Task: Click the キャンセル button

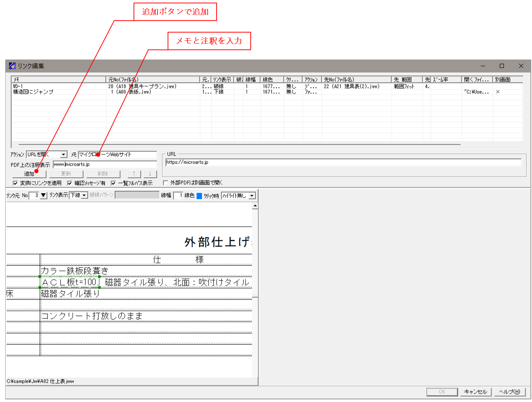Action: [x=476, y=392]
